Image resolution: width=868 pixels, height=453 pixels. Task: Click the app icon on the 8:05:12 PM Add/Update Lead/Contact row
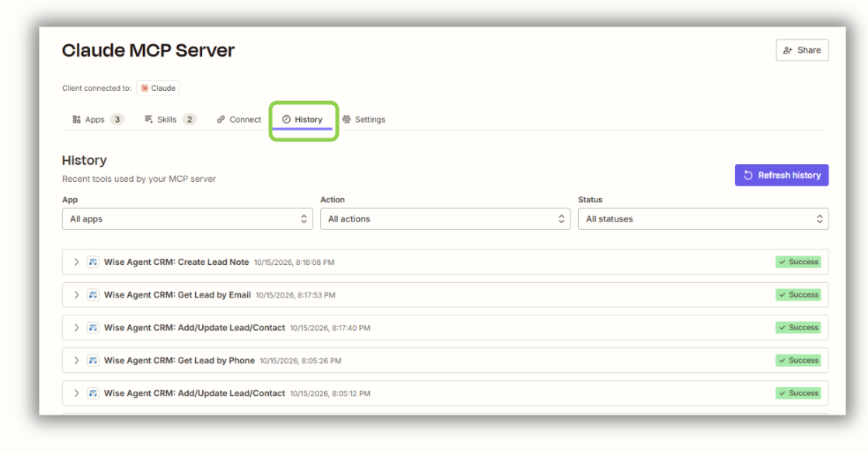coord(93,393)
